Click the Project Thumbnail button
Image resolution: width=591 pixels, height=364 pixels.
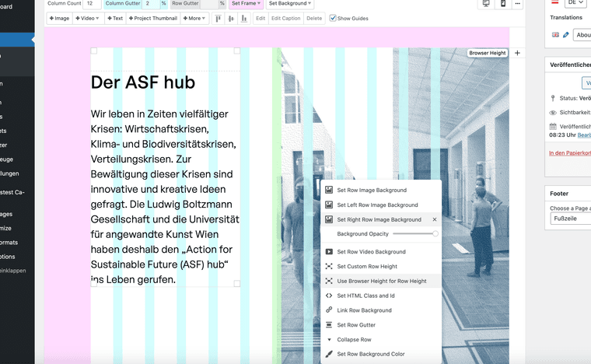coord(152,18)
